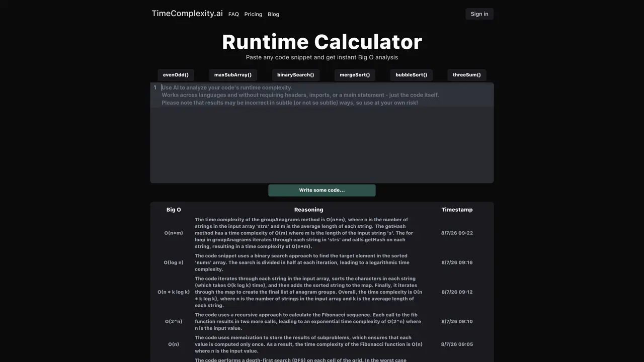Click the 8/7/26 09:12 timestamp
The width and height of the screenshot is (644, 362).
click(457, 292)
